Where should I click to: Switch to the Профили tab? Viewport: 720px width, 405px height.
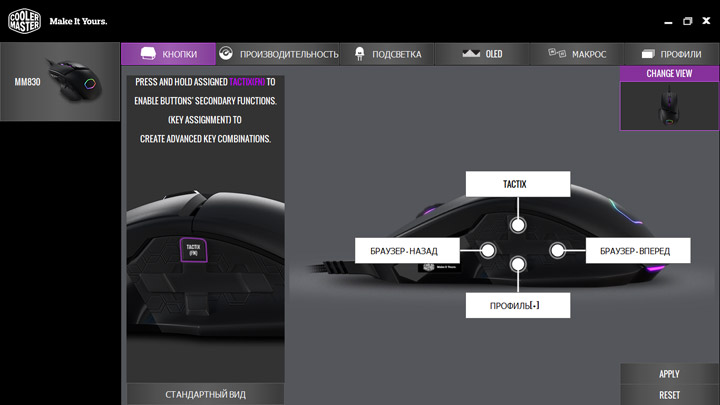click(x=672, y=54)
